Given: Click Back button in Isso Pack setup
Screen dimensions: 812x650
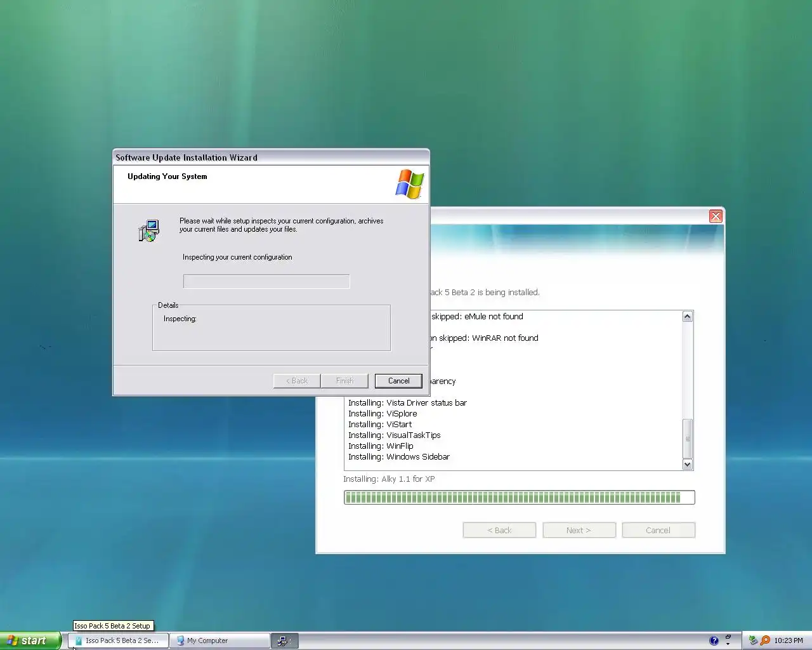Looking at the screenshot, I should click(499, 530).
